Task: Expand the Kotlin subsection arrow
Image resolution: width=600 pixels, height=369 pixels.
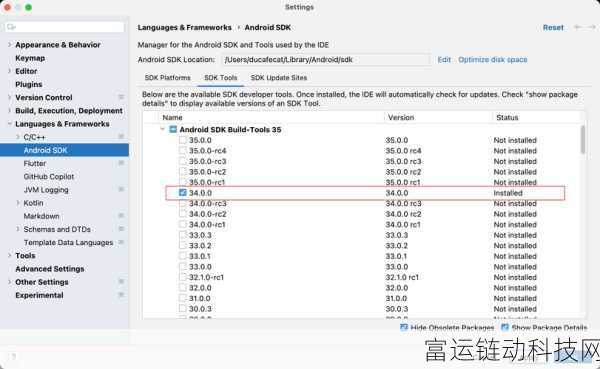Action: click(x=18, y=203)
